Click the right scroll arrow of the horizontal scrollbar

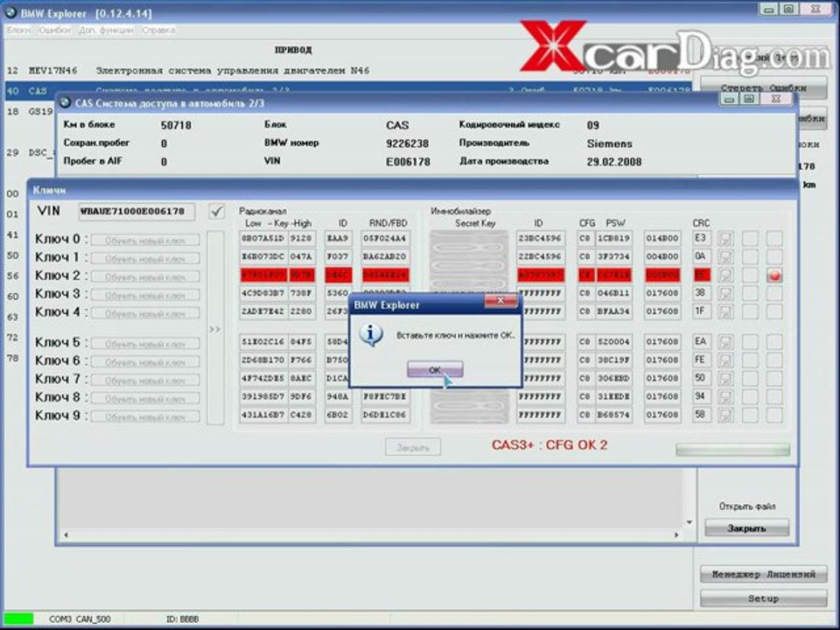click(x=676, y=535)
